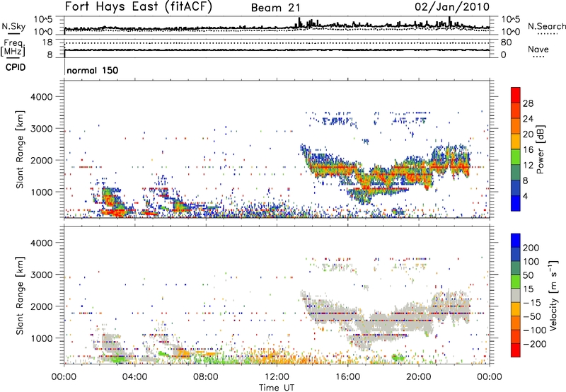Click the right-side '10^5' noise axis label

511,20
